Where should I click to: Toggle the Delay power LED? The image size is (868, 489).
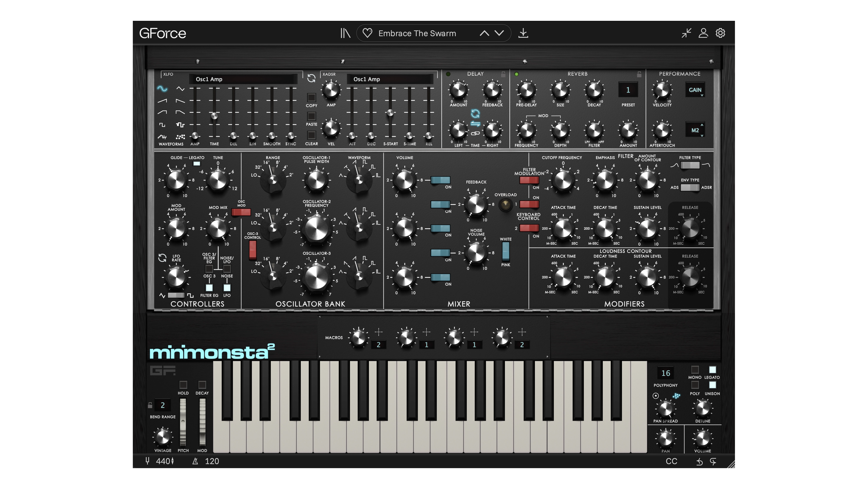tap(448, 74)
